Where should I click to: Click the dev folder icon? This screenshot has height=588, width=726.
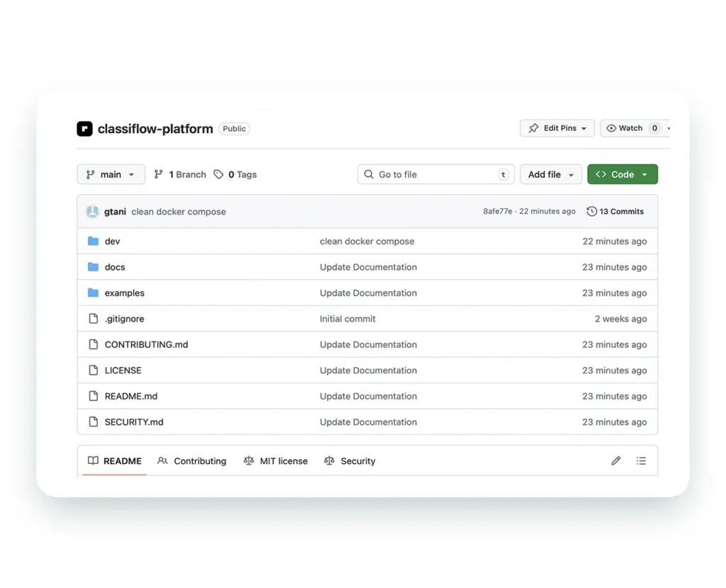93,242
